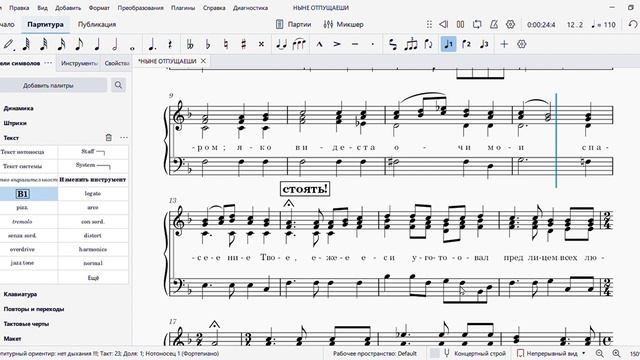Switch to the Публикация tab
The image size is (640, 360).
(97, 24)
